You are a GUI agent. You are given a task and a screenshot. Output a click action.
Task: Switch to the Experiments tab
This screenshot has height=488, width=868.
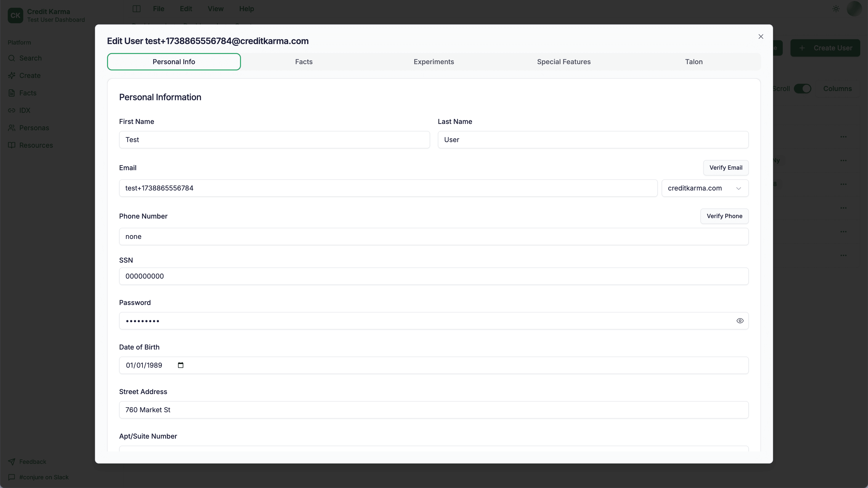(434, 62)
